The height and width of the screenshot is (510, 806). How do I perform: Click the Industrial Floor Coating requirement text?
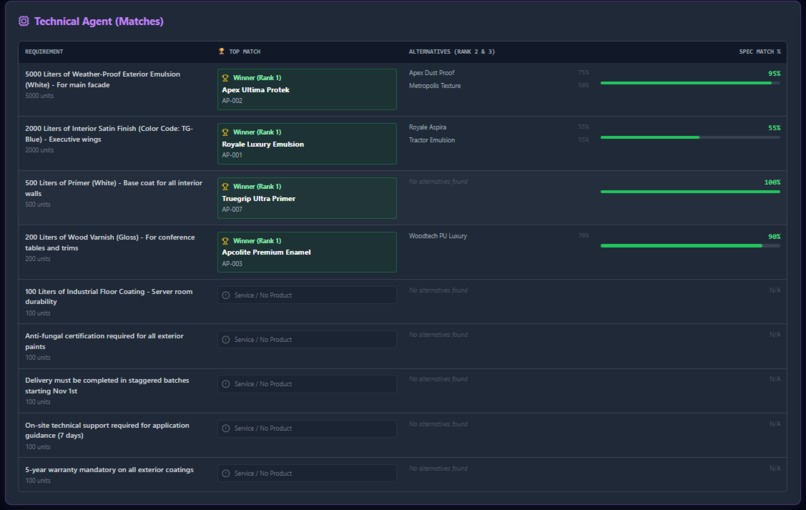(109, 297)
